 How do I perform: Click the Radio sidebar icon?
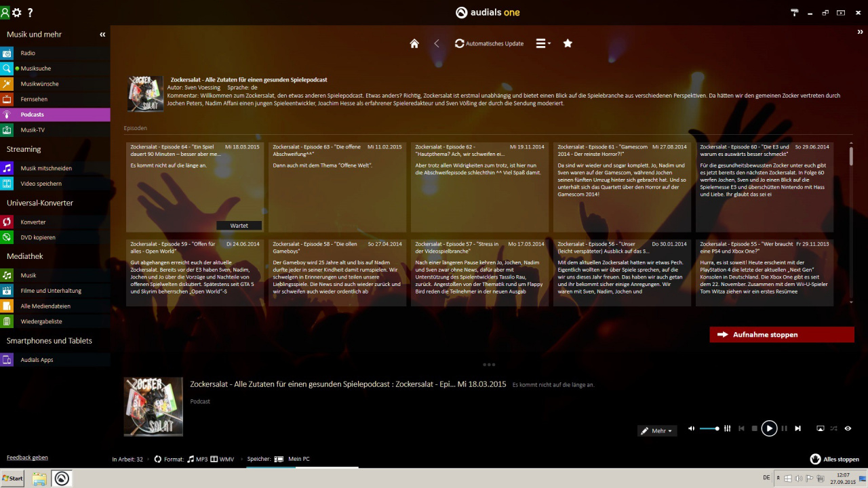click(x=7, y=53)
